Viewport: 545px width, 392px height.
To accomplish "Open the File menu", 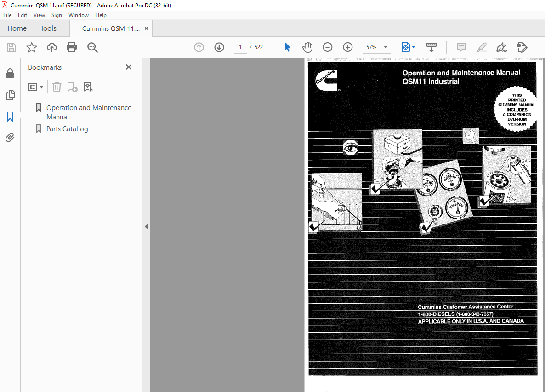I will pos(7,15).
